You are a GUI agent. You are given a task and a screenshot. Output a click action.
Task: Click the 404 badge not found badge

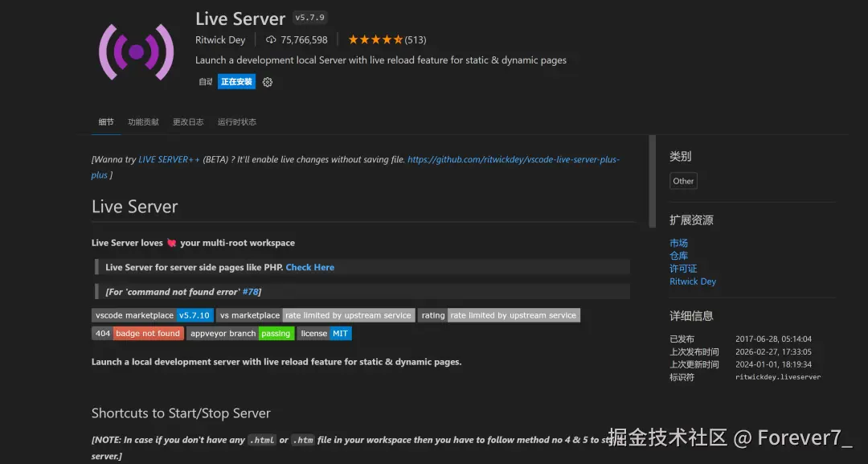[x=137, y=334]
